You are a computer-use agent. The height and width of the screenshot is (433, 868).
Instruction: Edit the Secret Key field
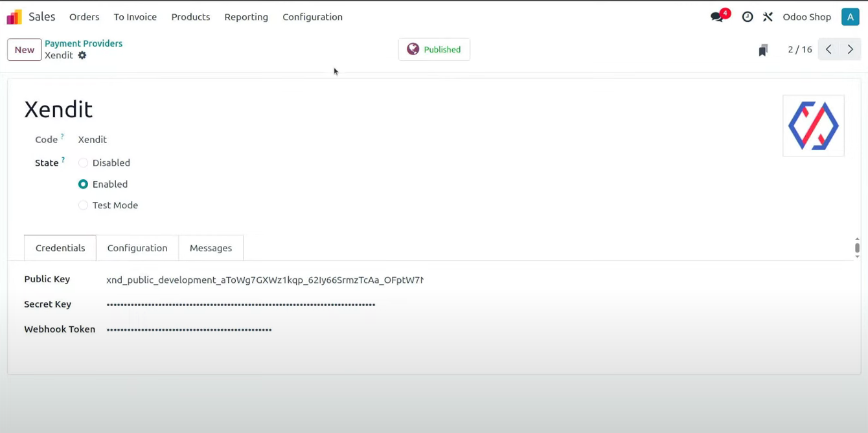click(265, 304)
